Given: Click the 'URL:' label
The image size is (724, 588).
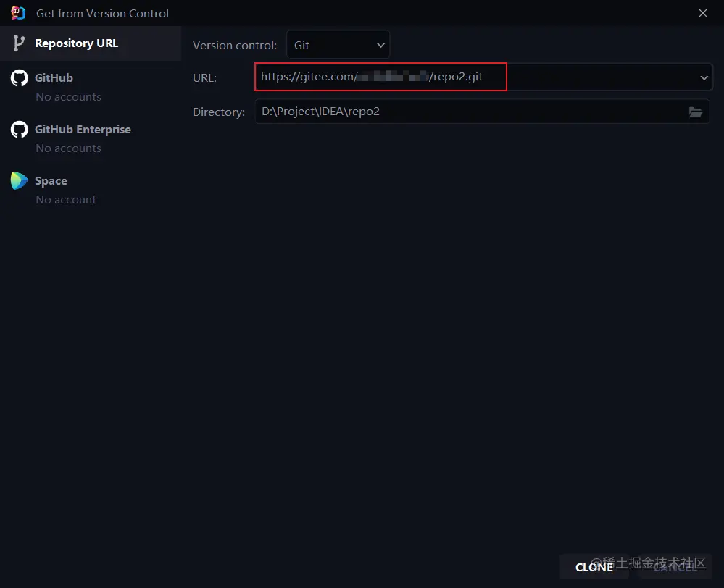Looking at the screenshot, I should (204, 78).
